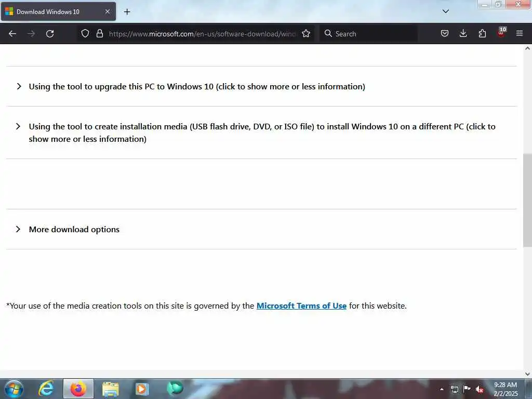Click the Search box in toolbar
This screenshot has width=532, height=399.
[368, 34]
